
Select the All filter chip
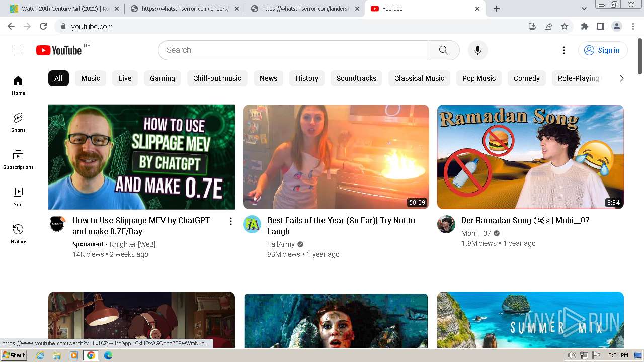coord(58,78)
